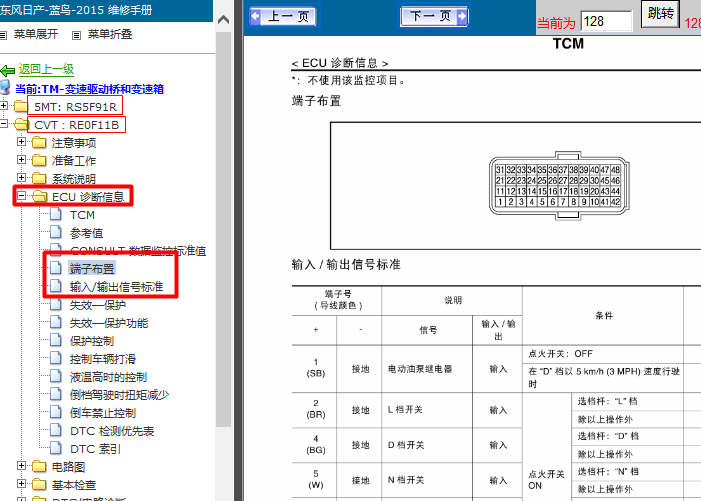Click the 失效—保护 document icon
Image resolution: width=701 pixels, height=501 pixels.
pos(56,304)
